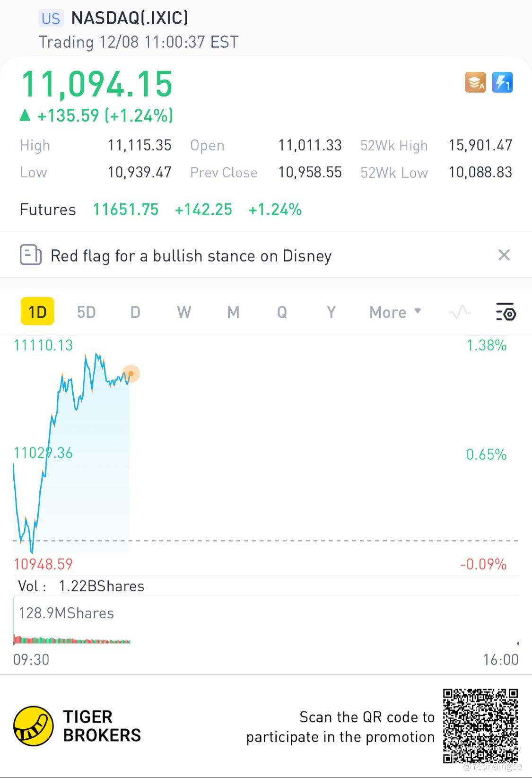Open the Futures 11651.75 quote
532x778 pixels.
click(x=125, y=210)
